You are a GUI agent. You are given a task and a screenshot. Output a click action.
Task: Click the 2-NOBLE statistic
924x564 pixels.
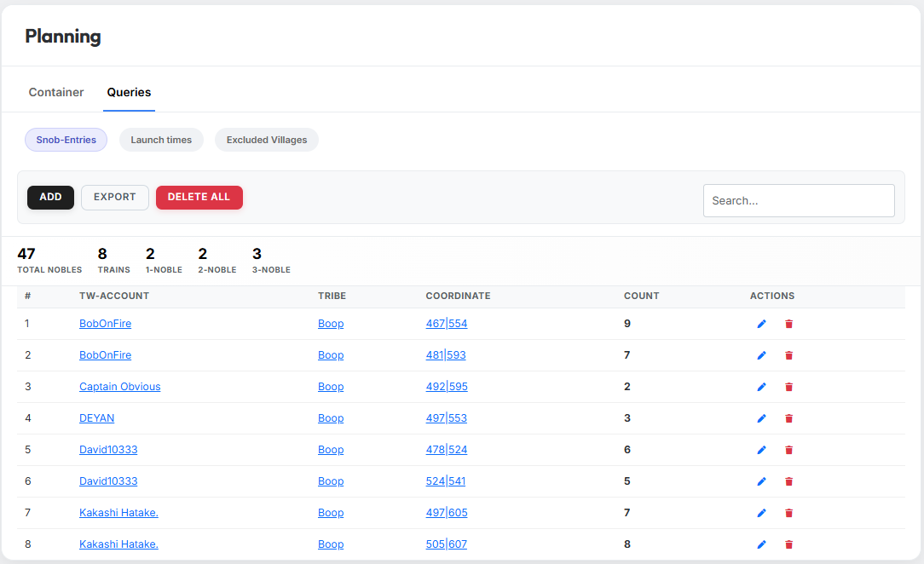point(217,261)
